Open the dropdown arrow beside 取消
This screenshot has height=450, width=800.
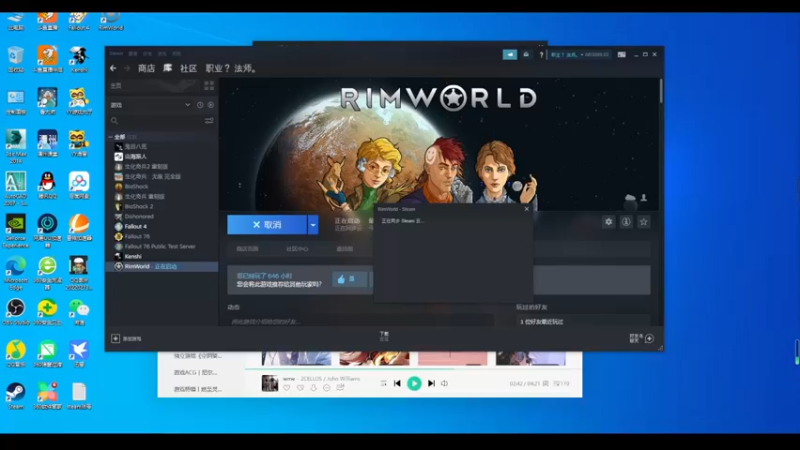(313, 224)
